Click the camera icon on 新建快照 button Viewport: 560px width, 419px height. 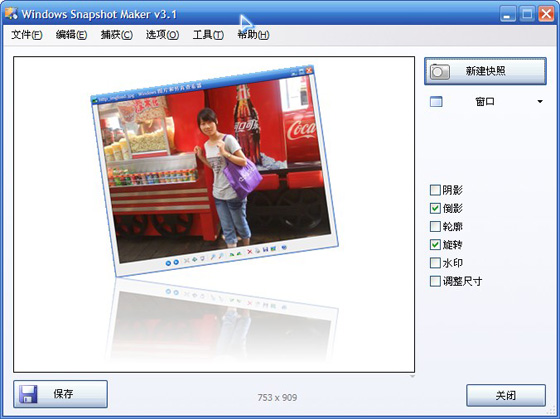pyautogui.click(x=440, y=71)
